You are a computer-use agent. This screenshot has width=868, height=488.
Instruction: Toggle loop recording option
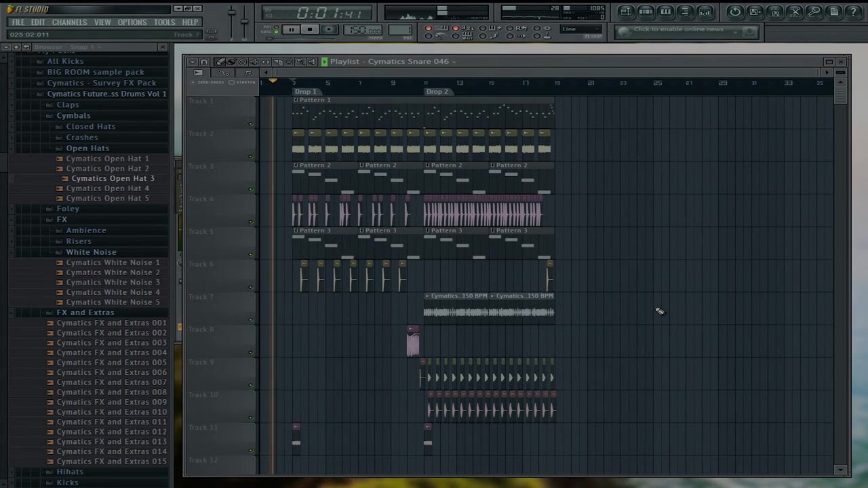click(x=509, y=28)
